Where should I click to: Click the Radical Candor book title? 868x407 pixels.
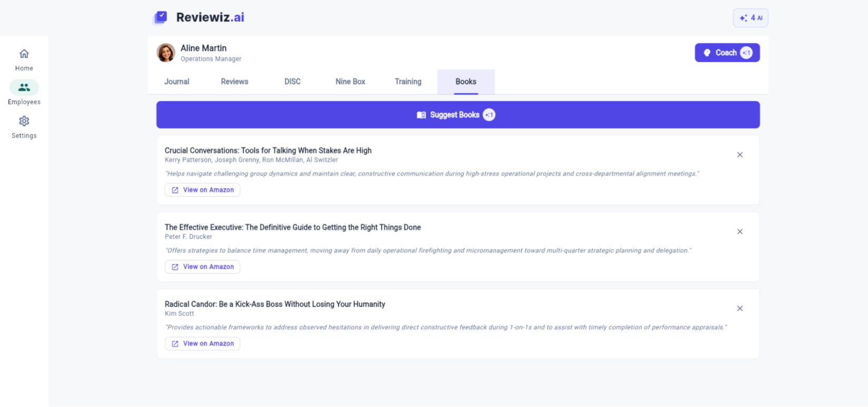tap(275, 304)
